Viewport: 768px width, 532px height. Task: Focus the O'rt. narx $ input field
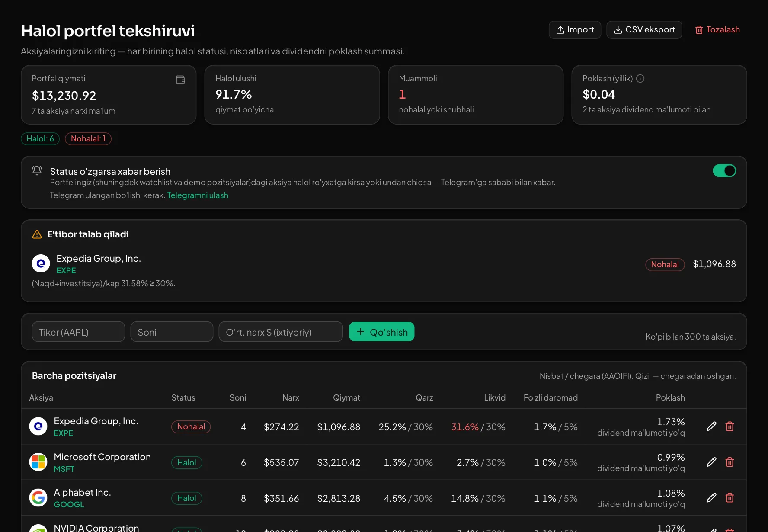[281, 332]
